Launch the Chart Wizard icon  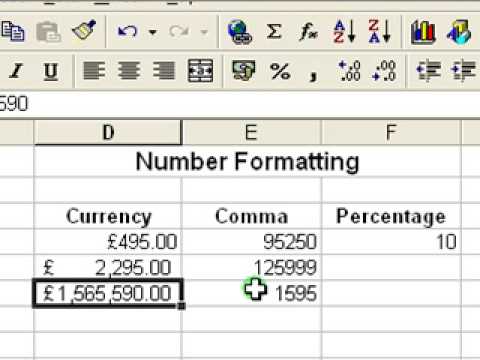click(x=423, y=32)
